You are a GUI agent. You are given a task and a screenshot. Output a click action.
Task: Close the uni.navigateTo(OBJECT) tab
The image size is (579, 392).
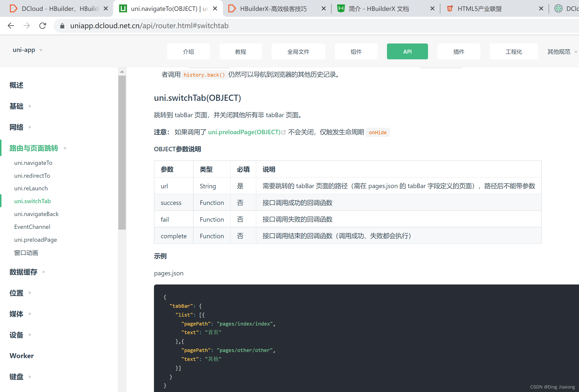215,9
